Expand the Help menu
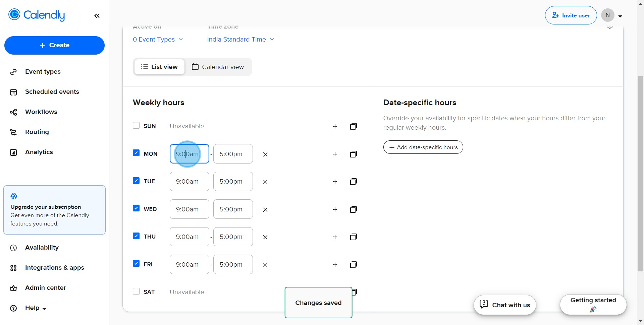Image resolution: width=644 pixels, height=325 pixels. [36, 308]
